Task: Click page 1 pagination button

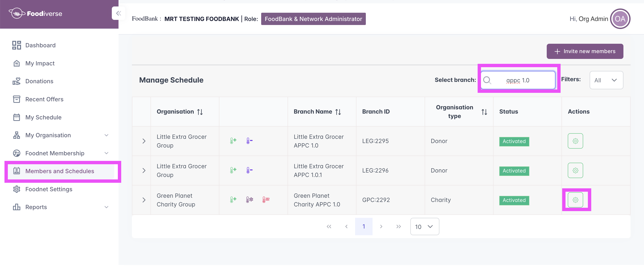Action: (364, 226)
